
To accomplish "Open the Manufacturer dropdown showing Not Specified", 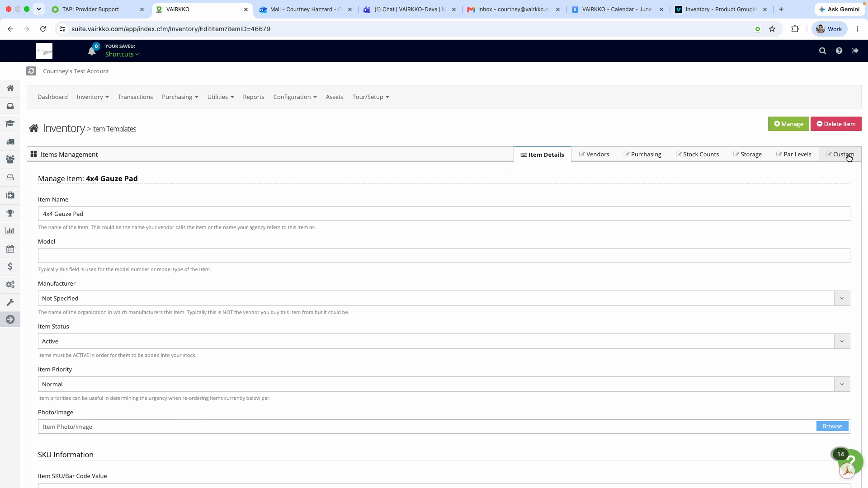I will pyautogui.click(x=444, y=298).
